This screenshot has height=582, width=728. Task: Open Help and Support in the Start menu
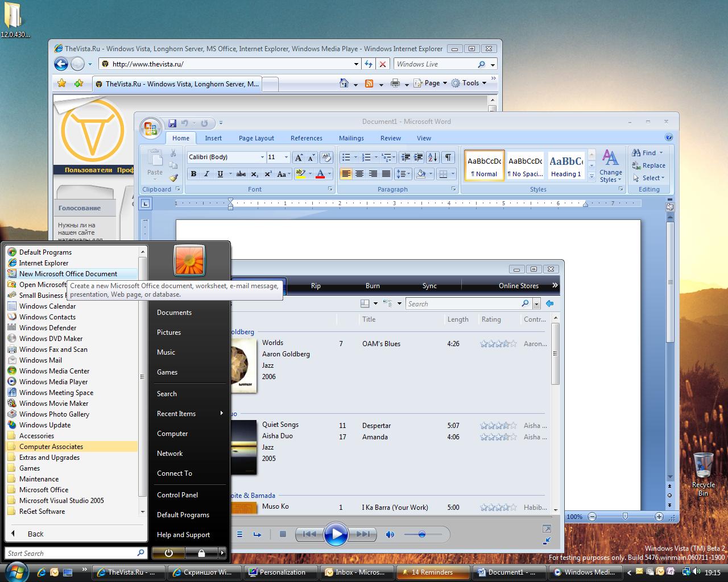click(x=183, y=535)
